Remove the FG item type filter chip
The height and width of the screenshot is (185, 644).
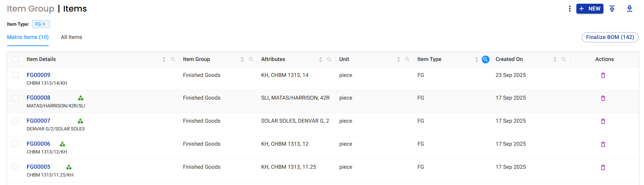click(44, 24)
